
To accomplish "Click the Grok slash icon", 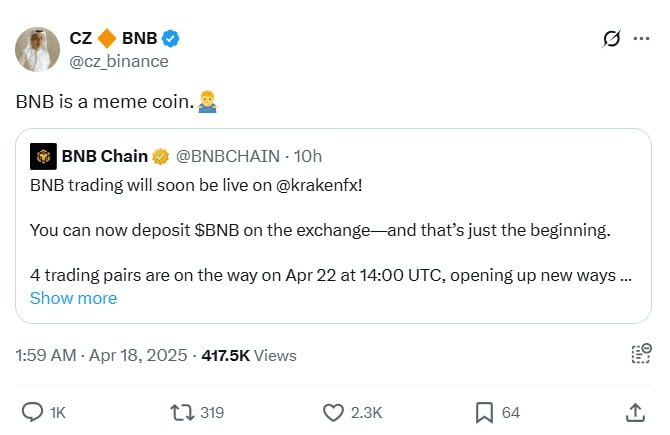I will [x=611, y=39].
